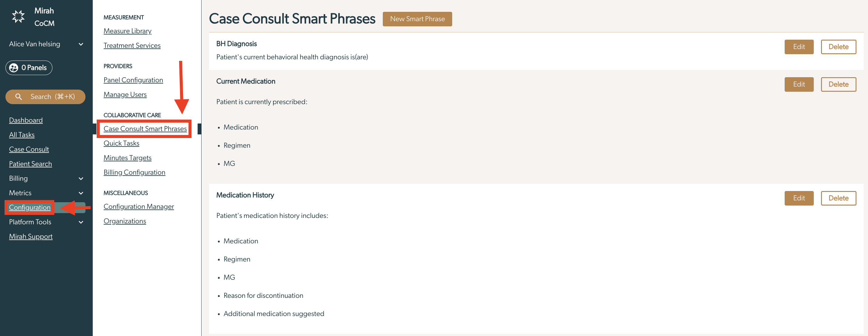Image resolution: width=868 pixels, height=336 pixels.
Task: Expand the Alice Van helsing user menu
Action: pos(81,44)
